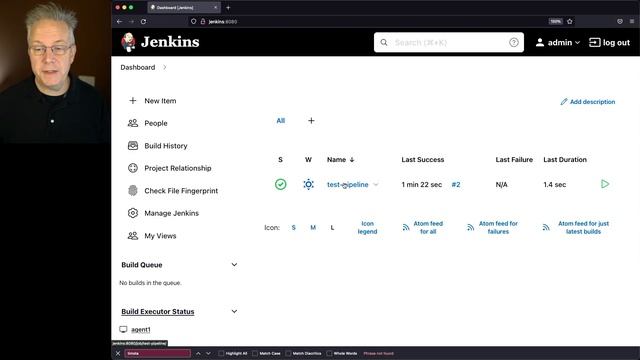The image size is (640, 360).
Task: Focus the Jenkins search field
Action: tap(449, 42)
